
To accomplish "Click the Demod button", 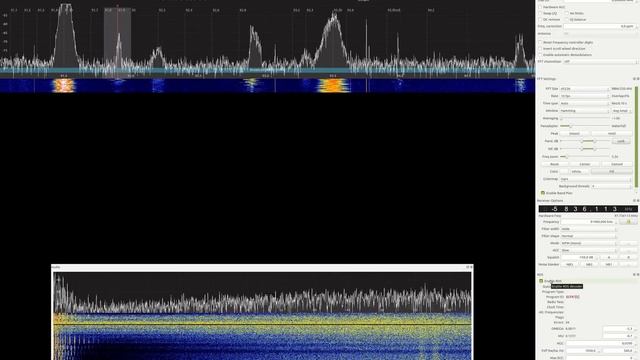I will point(617,164).
